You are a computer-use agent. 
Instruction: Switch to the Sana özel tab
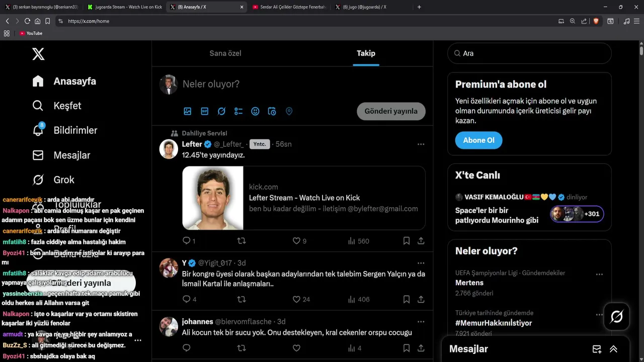[x=225, y=53]
